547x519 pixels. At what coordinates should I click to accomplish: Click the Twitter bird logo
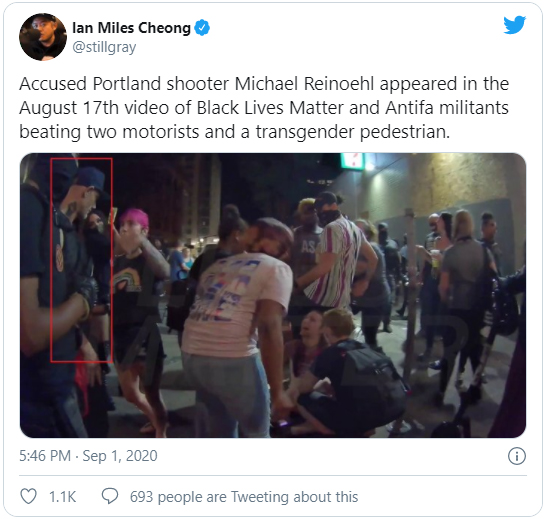click(515, 25)
